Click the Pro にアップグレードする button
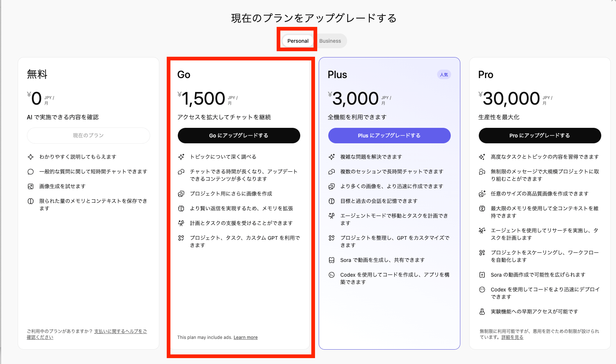 [x=540, y=136]
